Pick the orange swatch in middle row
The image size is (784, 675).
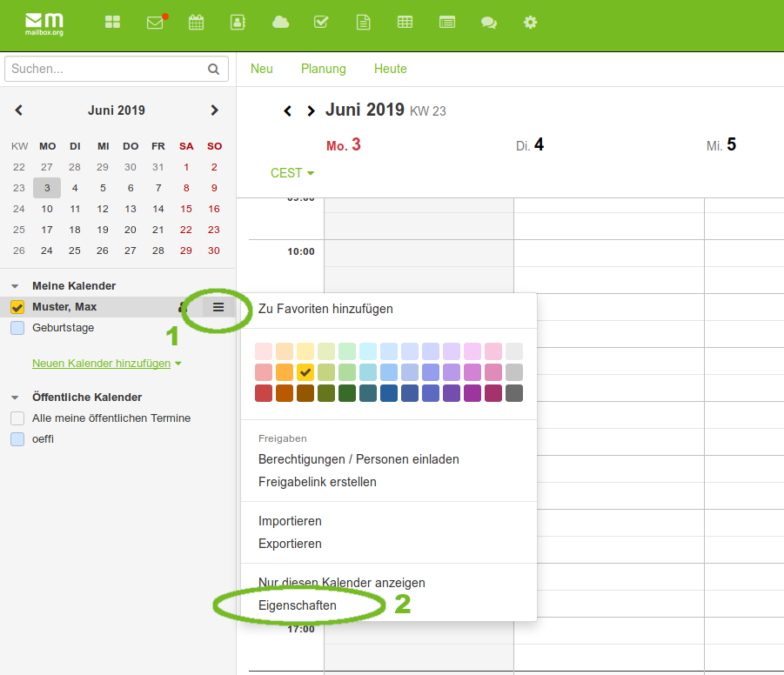point(285,372)
